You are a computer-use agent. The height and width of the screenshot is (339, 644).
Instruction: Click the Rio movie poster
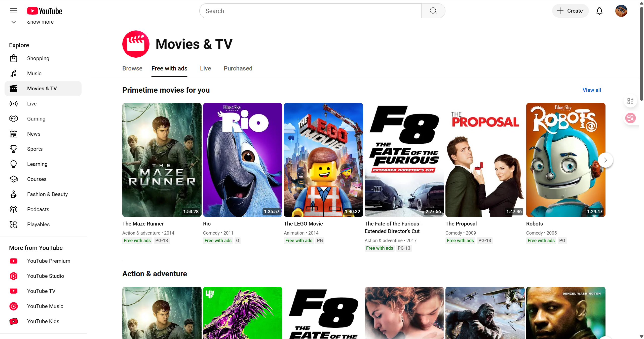(x=243, y=160)
